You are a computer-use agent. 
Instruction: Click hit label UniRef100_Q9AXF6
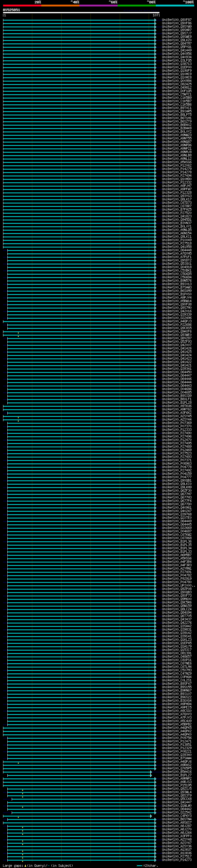177,331
